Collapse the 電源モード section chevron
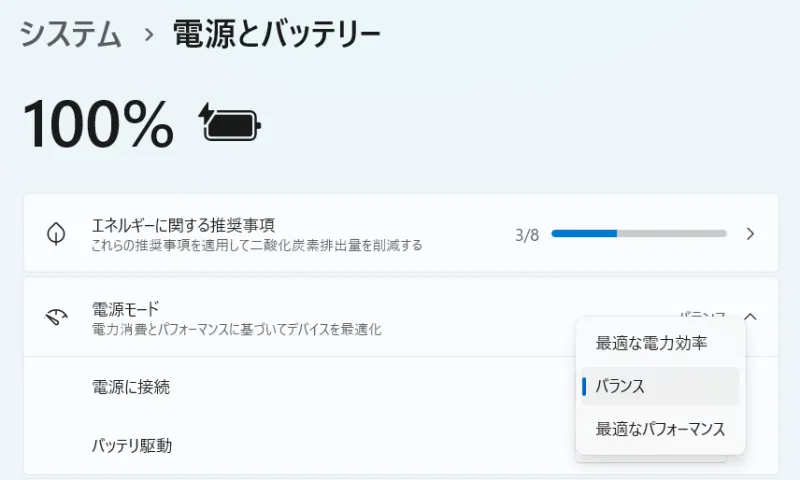The height and width of the screenshot is (480, 800). pyautogui.click(x=751, y=317)
